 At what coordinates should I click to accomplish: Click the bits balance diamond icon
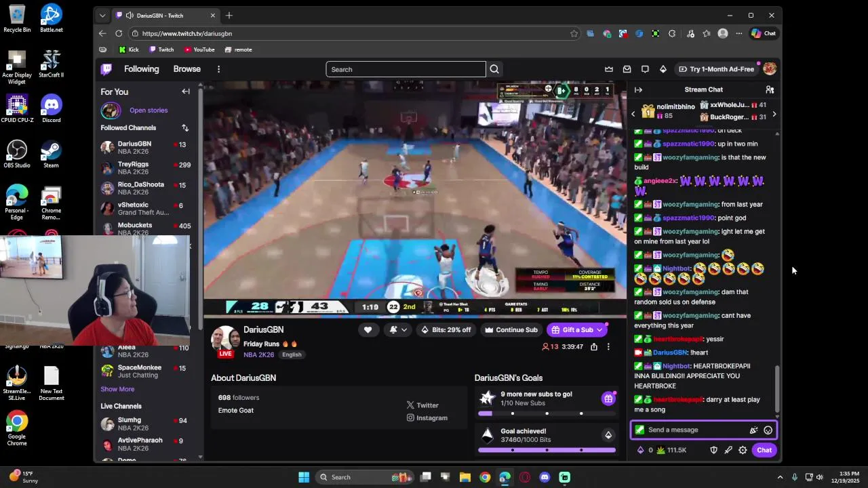[x=639, y=450]
